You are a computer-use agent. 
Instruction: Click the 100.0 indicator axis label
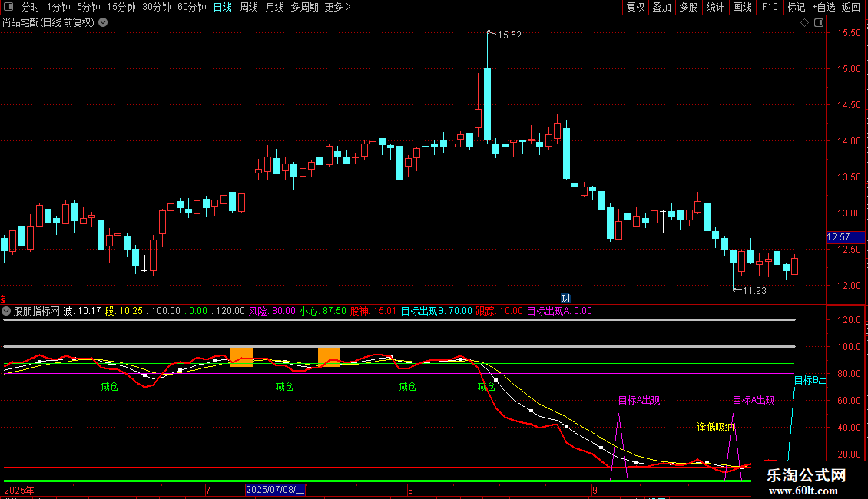849,347
